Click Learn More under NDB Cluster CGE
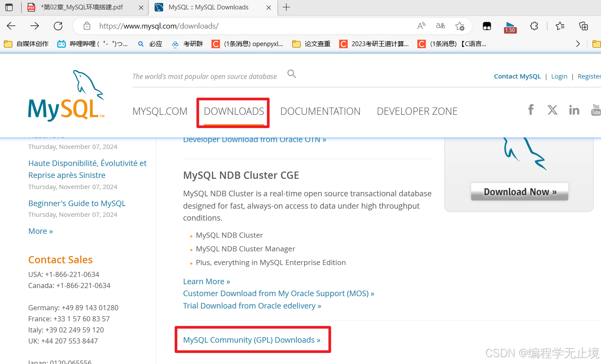601x364 pixels. click(207, 281)
